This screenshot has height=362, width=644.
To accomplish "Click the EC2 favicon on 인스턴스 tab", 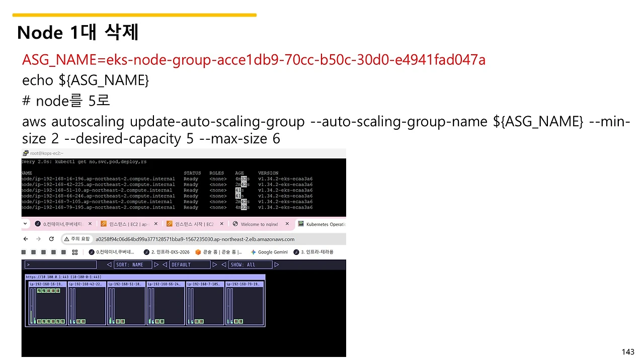I will (104, 224).
